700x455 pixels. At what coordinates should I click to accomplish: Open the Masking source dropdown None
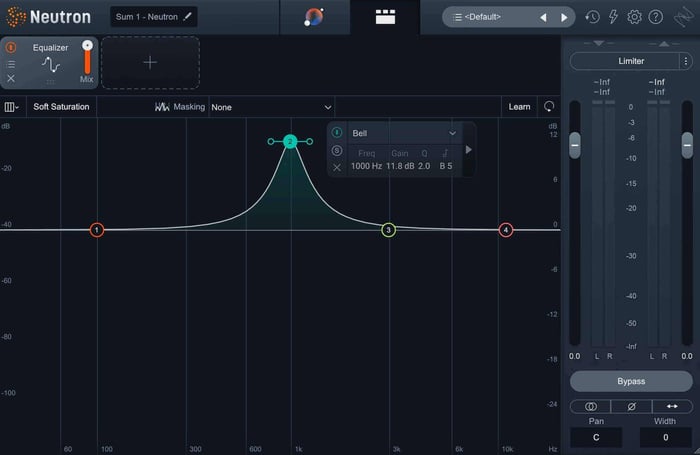tap(271, 107)
